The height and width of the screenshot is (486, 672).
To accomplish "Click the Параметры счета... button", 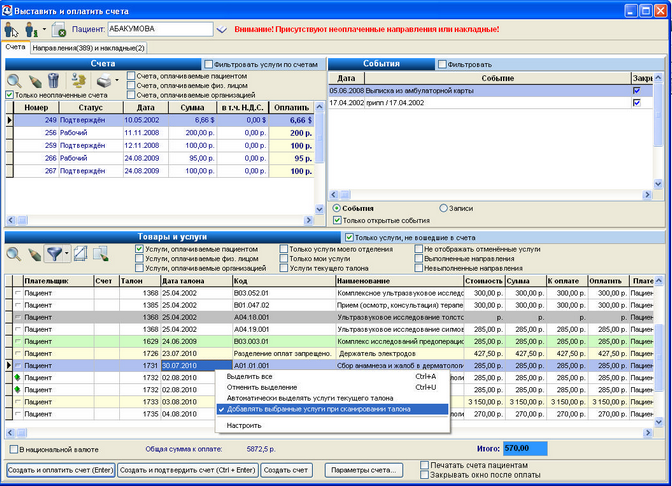I will pyautogui.click(x=364, y=470).
